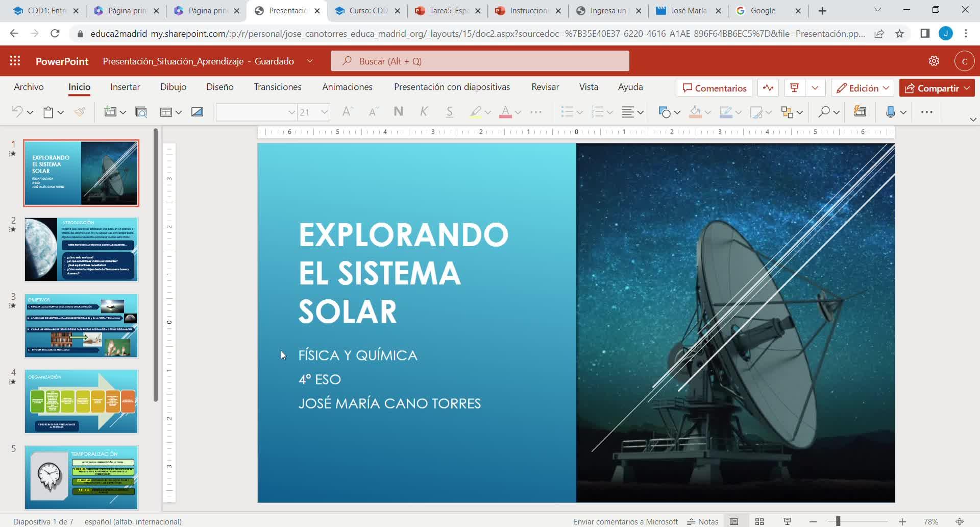Click the Compartir button
This screenshot has height=527, width=980.
point(937,88)
